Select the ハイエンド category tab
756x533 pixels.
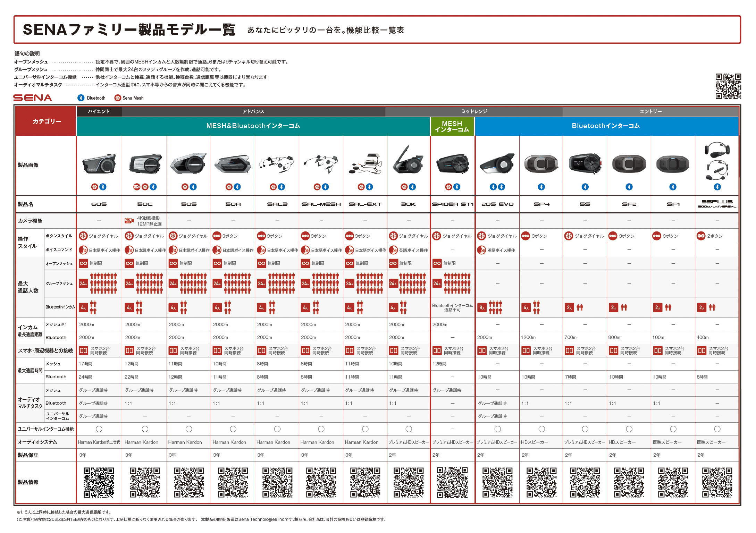[99, 111]
